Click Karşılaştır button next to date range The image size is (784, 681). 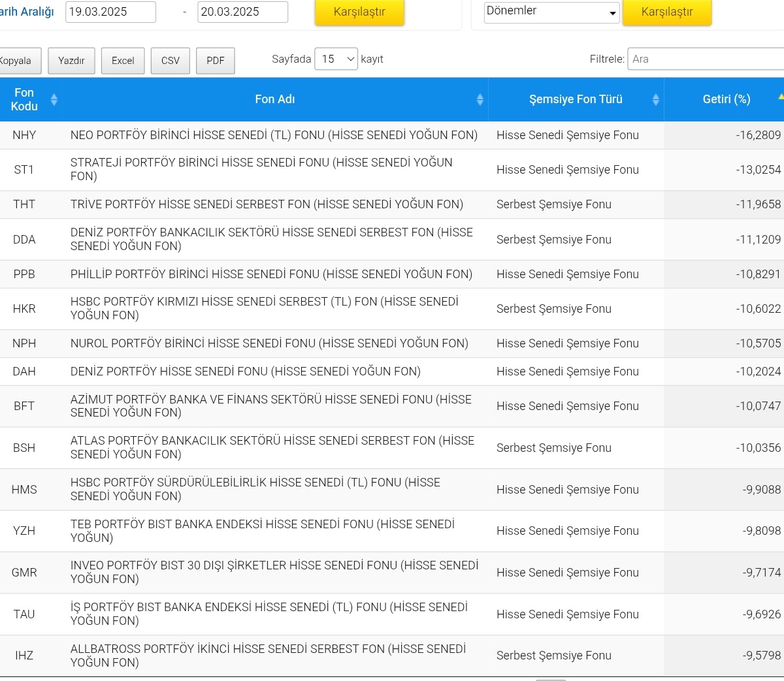359,12
